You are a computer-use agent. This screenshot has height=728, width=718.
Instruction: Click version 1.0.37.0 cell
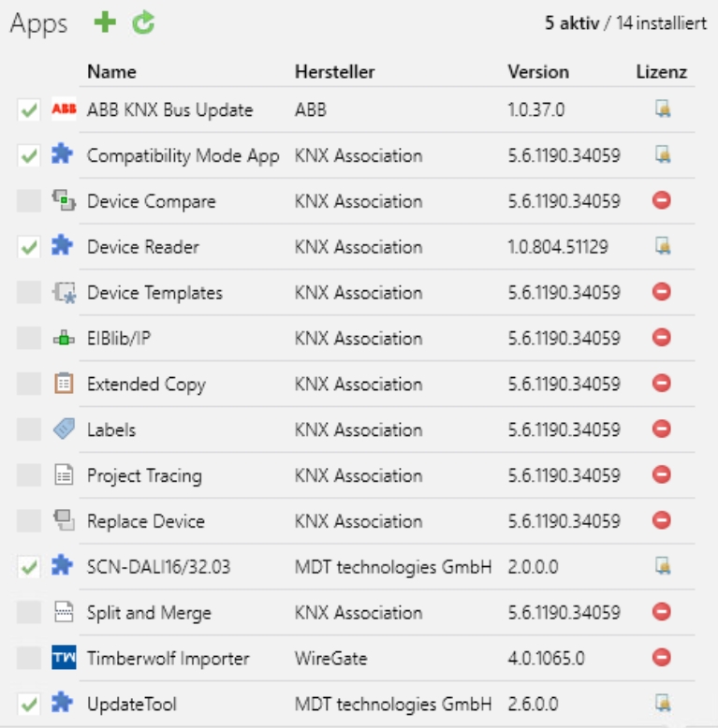click(536, 110)
